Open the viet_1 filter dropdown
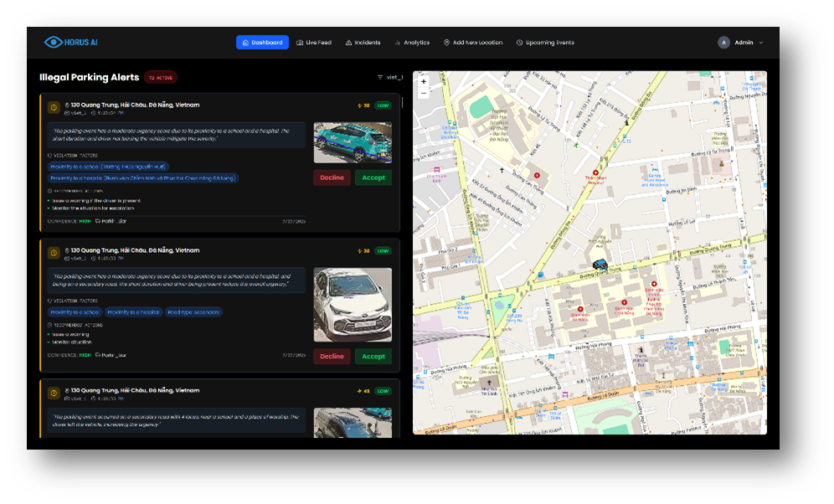The image size is (834, 504). pos(390,78)
